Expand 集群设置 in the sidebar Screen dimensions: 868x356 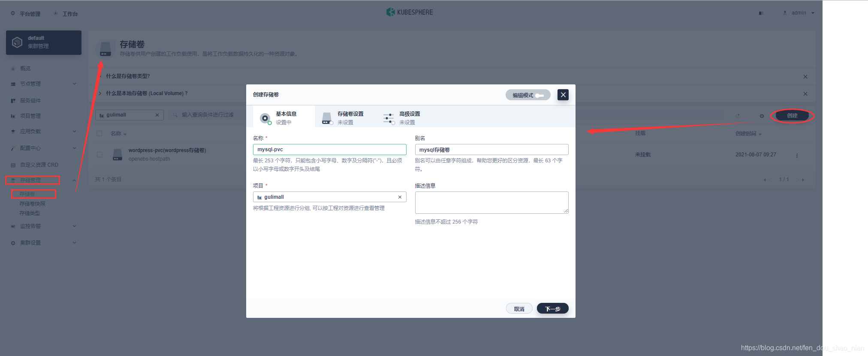click(x=44, y=243)
